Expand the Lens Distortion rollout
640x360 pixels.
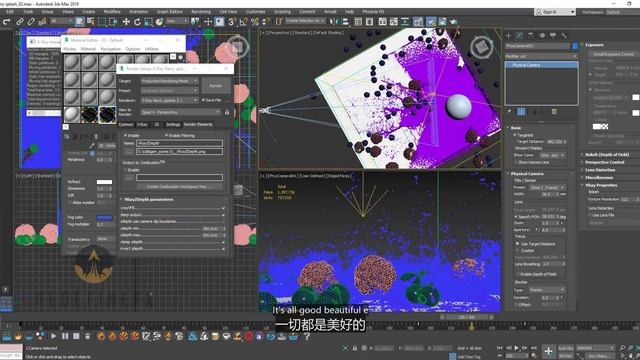pos(600,170)
